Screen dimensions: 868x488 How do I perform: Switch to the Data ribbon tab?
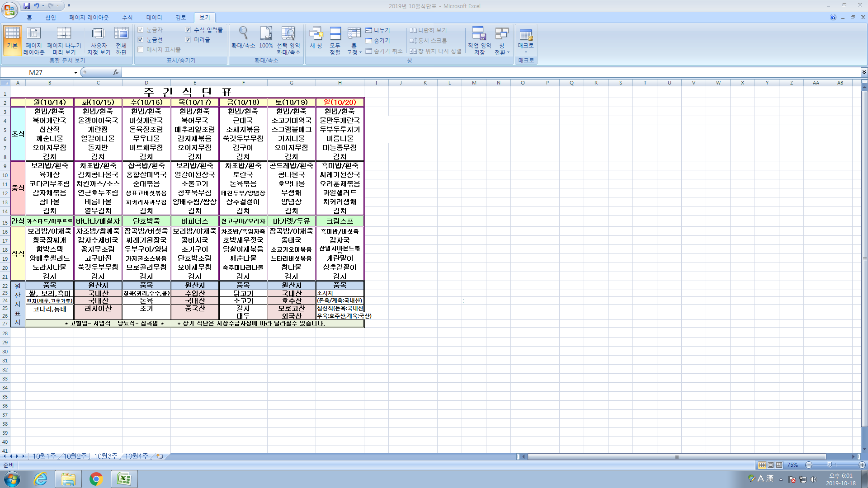pos(154,18)
